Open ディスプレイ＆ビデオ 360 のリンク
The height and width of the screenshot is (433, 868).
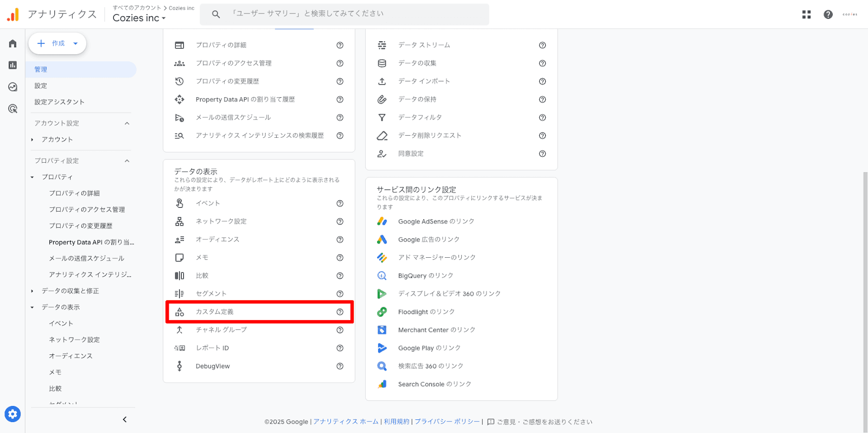[449, 294]
